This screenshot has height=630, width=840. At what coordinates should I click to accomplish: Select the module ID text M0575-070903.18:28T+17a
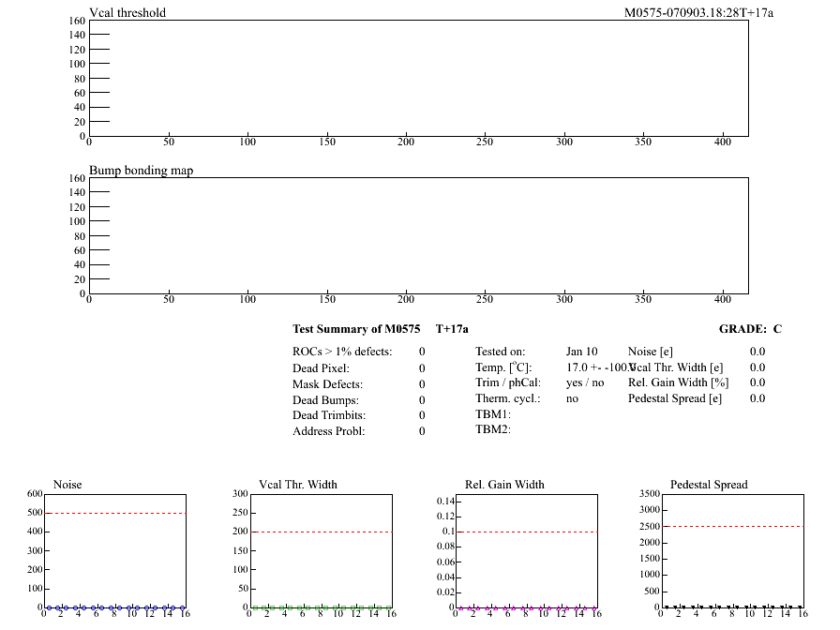click(x=698, y=13)
